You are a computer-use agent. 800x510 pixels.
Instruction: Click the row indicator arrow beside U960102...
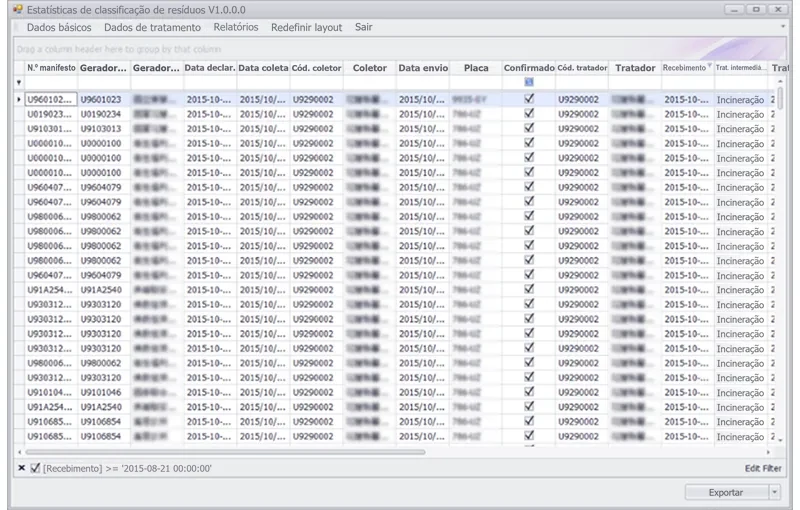(x=19, y=99)
